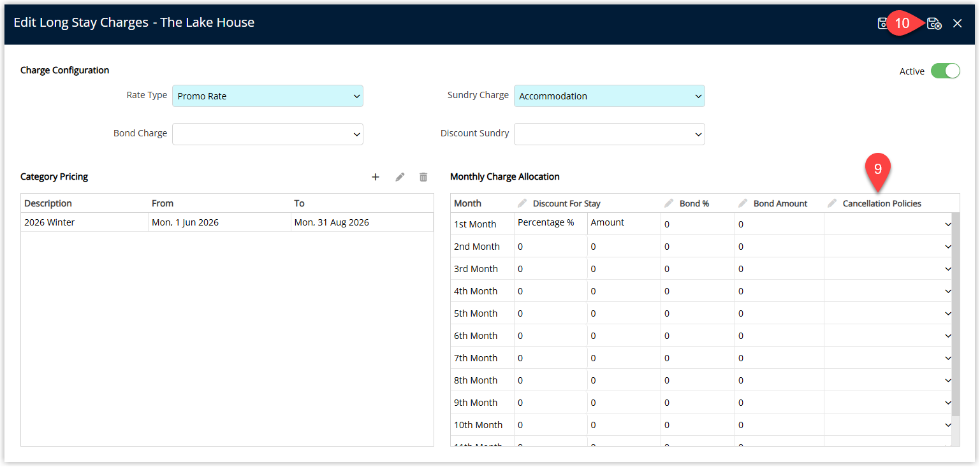The height and width of the screenshot is (467, 980).
Task: Click the 9th Month discount percentage cell
Action: [550, 403]
